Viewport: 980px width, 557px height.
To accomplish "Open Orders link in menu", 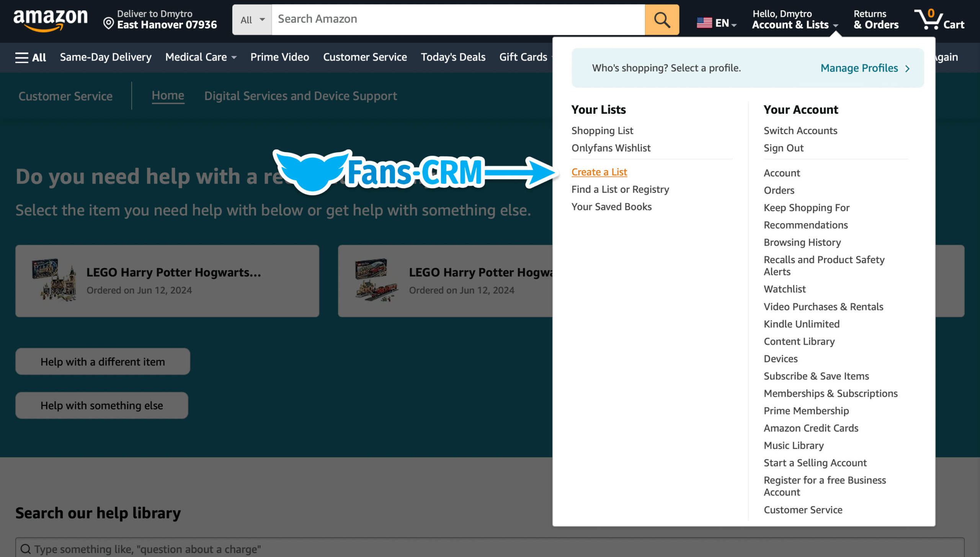I will (779, 190).
